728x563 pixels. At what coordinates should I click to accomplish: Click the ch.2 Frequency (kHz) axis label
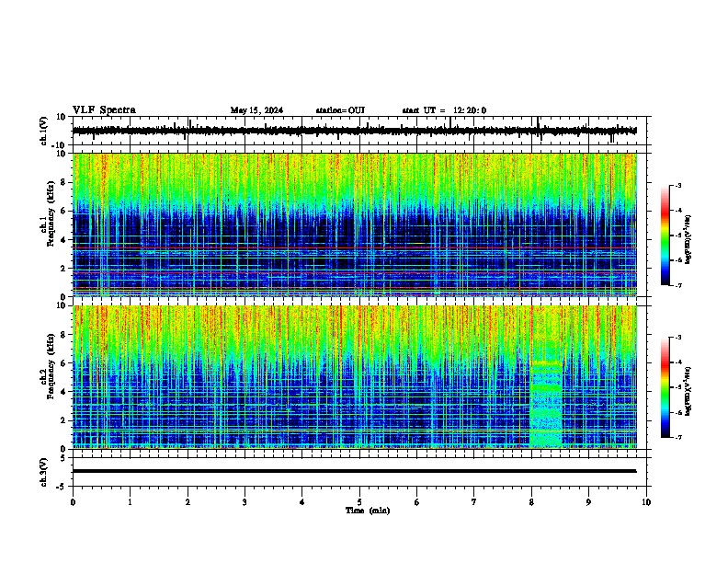tap(48, 366)
